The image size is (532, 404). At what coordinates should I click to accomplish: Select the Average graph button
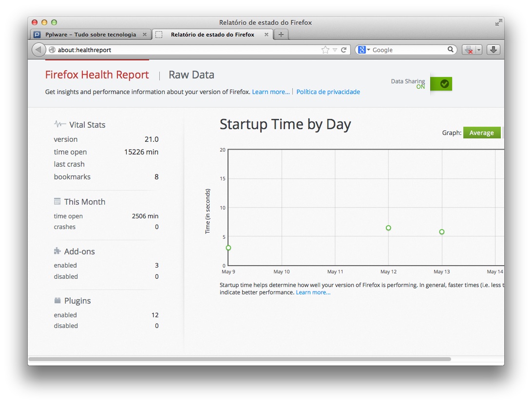(482, 133)
